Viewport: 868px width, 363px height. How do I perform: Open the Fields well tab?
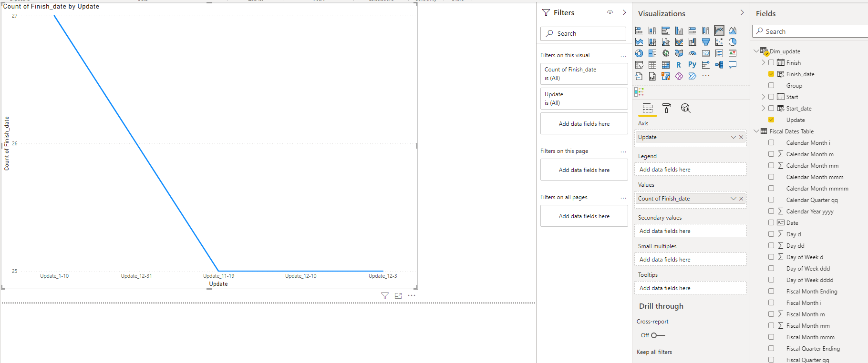647,108
